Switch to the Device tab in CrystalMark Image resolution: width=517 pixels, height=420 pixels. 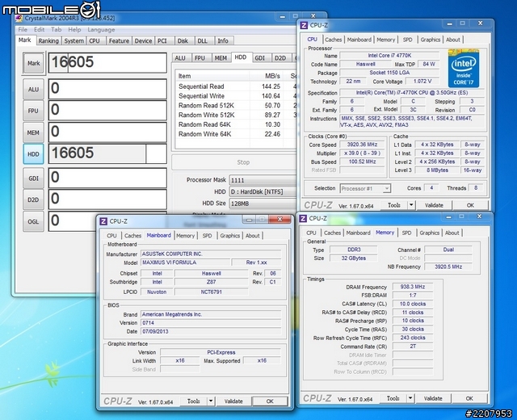(144, 41)
